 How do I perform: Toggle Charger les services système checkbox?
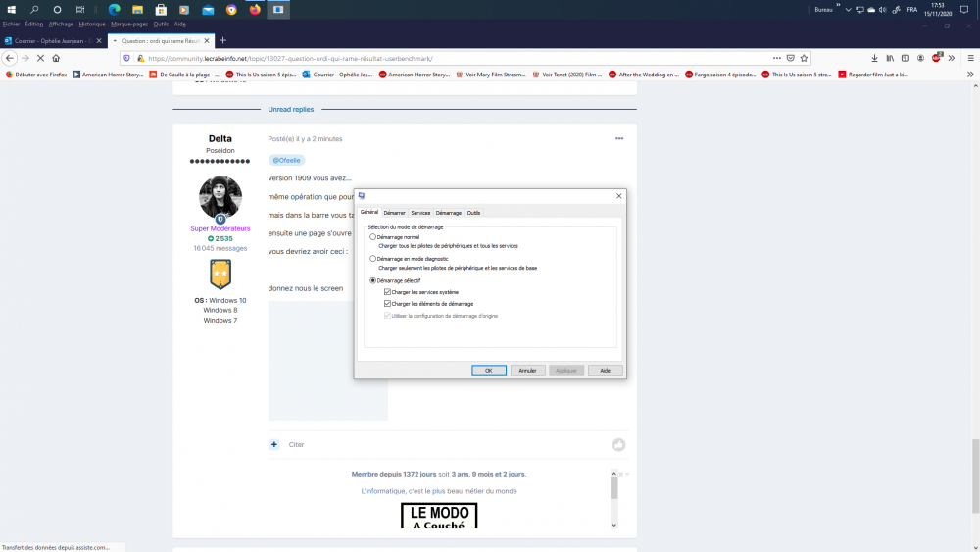387,292
